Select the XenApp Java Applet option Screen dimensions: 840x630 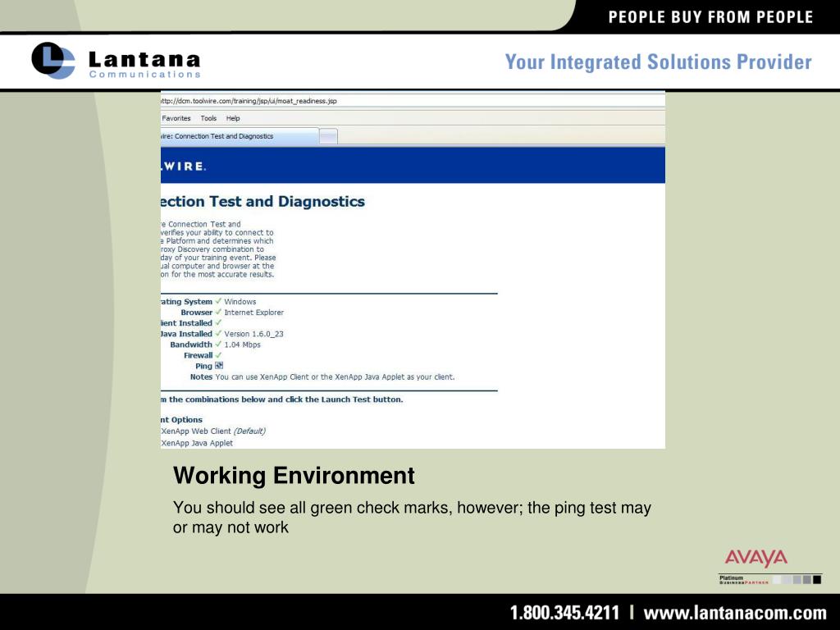pos(197,443)
